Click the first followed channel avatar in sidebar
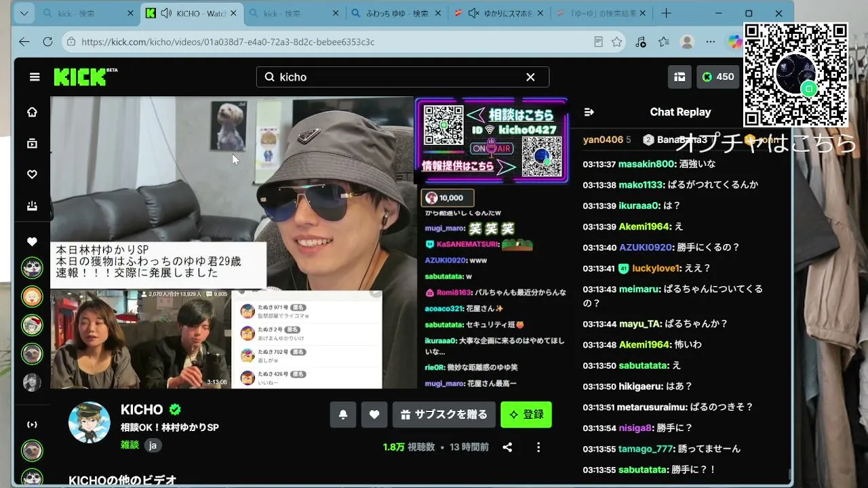This screenshot has width=868, height=488. [32, 268]
